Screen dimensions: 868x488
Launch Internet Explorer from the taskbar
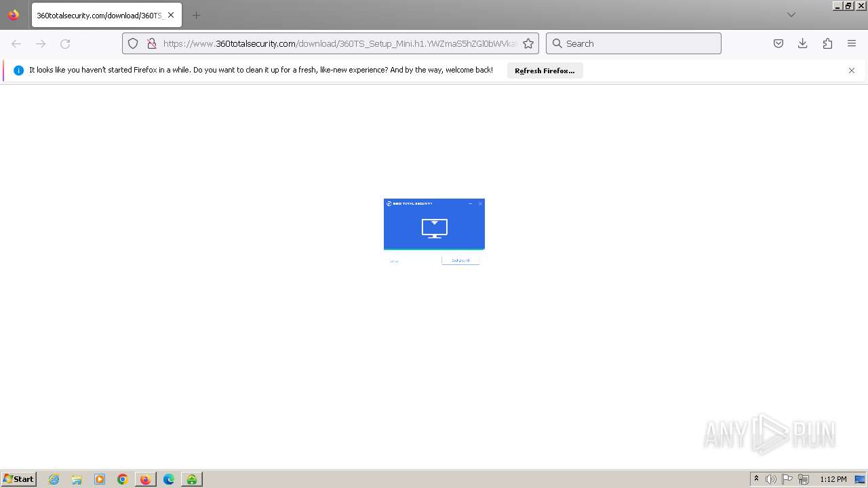(x=54, y=479)
